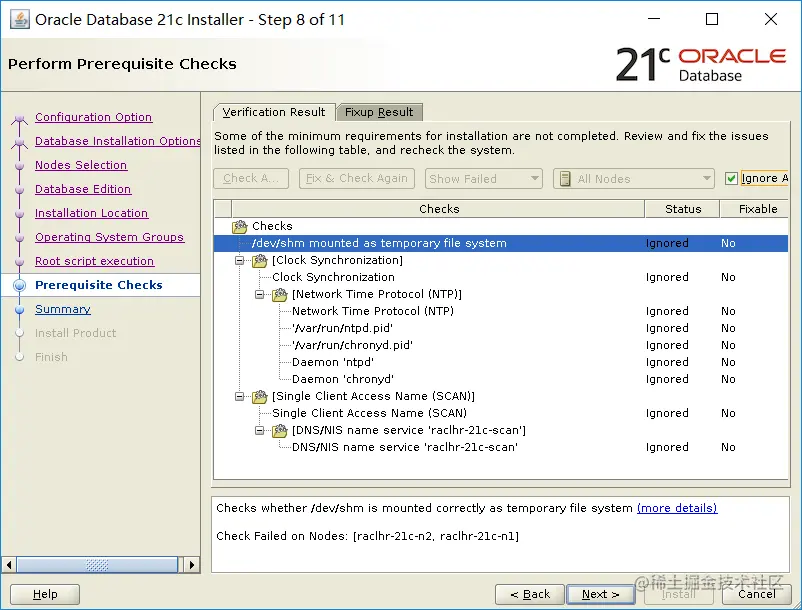
Task: Switch to the Fixup Result tab
Action: (x=379, y=112)
